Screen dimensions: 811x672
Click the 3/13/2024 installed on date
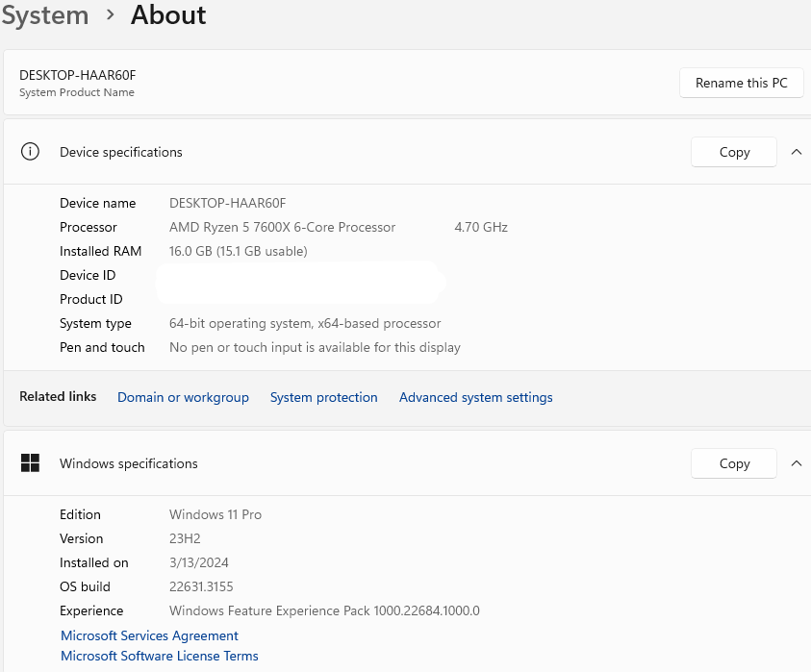pyautogui.click(x=199, y=562)
